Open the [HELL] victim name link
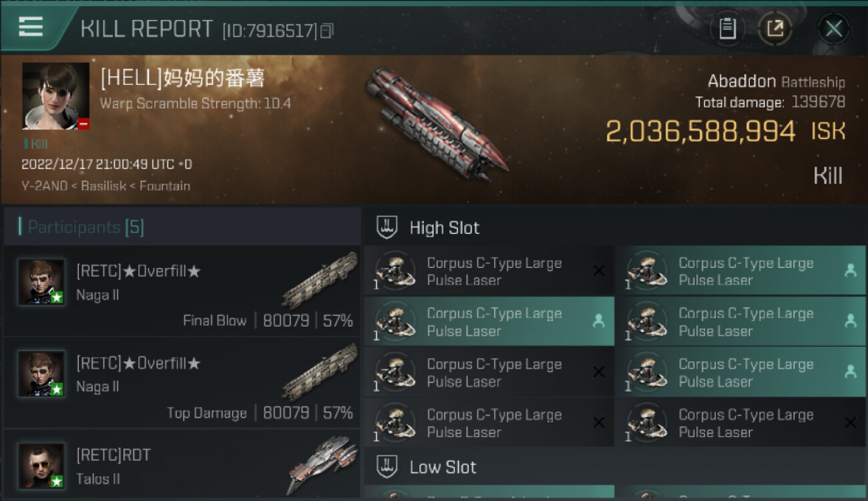 click(182, 79)
